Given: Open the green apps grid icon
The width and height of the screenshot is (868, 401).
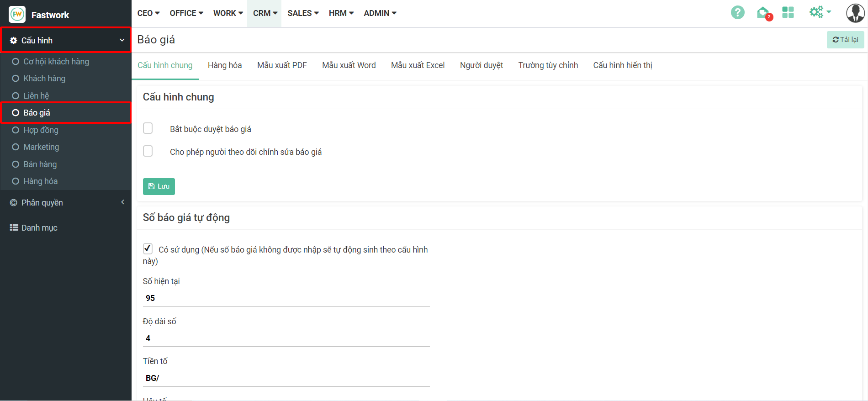Looking at the screenshot, I should tap(788, 12).
